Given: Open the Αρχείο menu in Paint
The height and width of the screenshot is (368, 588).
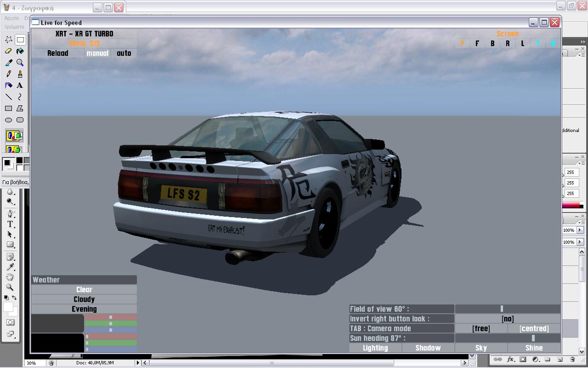Looking at the screenshot, I should (x=11, y=18).
